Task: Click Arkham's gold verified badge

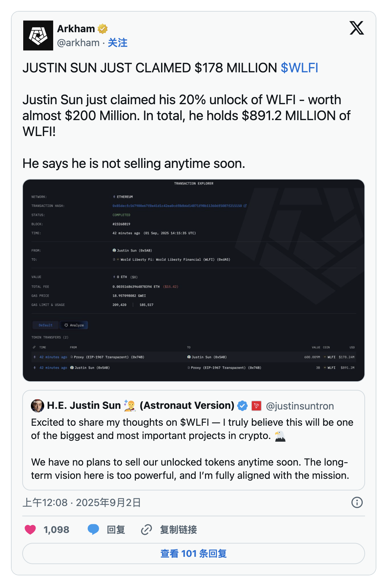Action: point(103,29)
